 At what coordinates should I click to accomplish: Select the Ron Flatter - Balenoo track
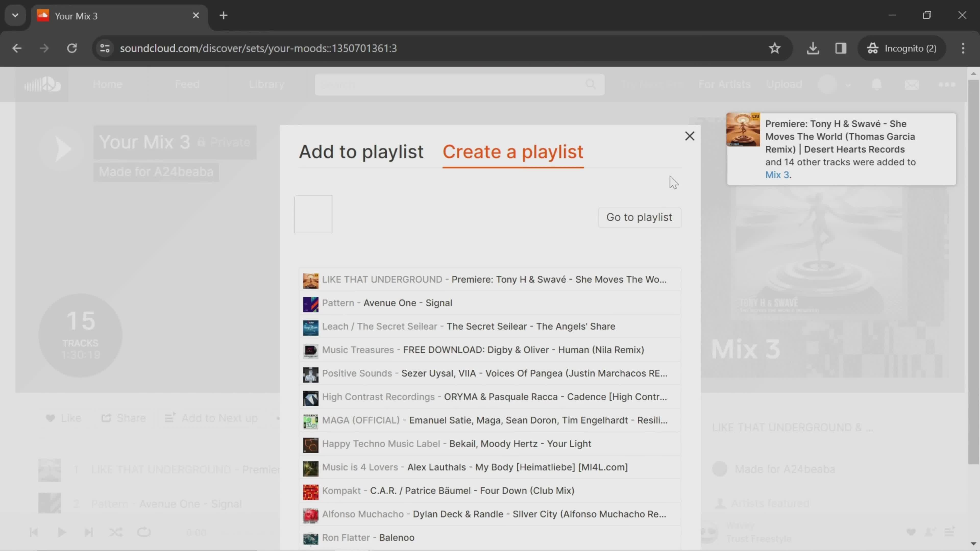tap(490, 538)
